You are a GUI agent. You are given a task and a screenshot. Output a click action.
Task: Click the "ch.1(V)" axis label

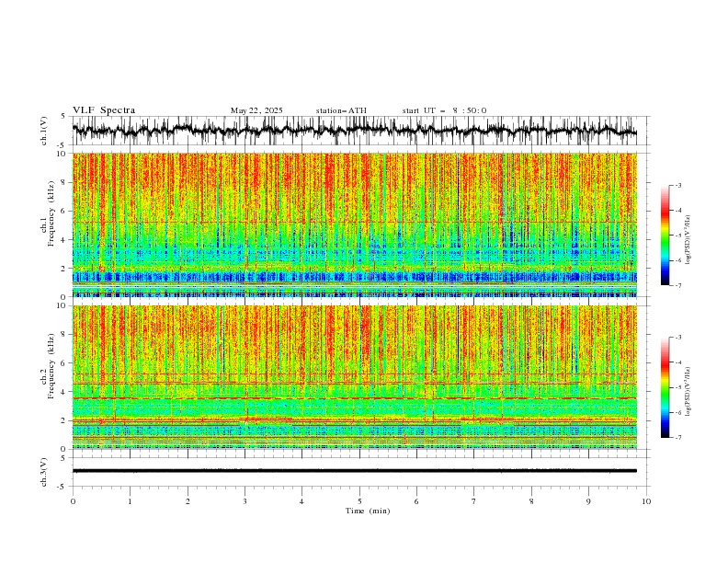coord(44,131)
